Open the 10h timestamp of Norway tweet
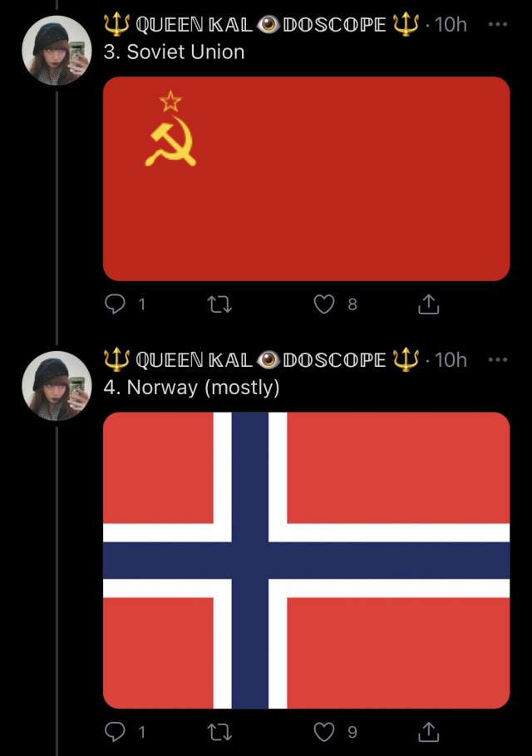The image size is (532, 756). click(x=451, y=360)
